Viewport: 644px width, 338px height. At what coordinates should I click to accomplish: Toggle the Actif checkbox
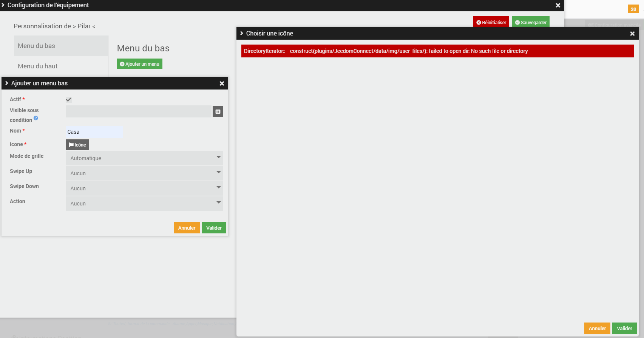[69, 100]
